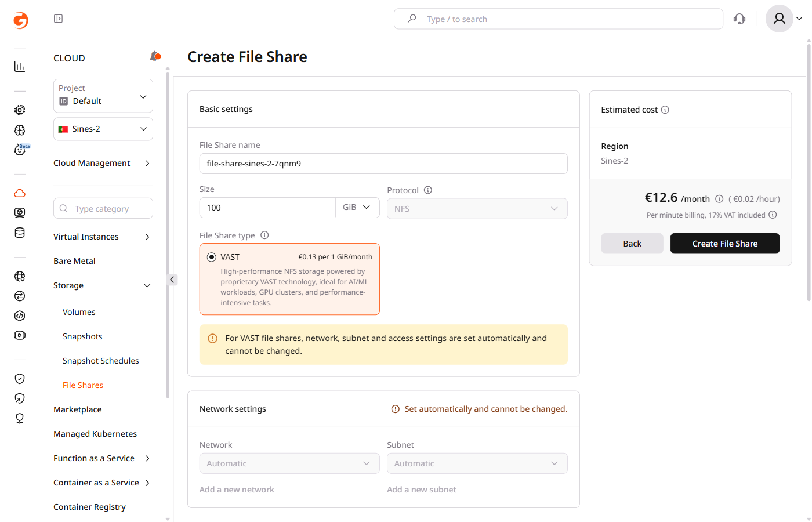Click the side menu vertical scrollbar
812x522 pixels.
168,235
